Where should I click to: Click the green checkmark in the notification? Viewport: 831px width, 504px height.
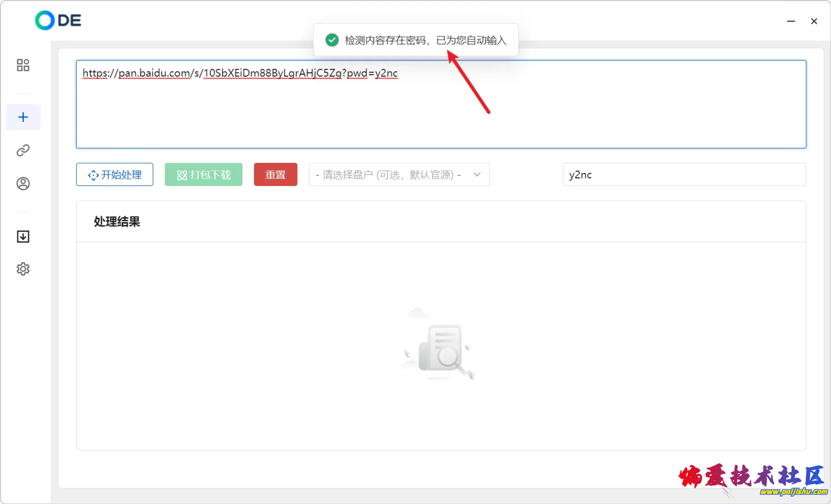pos(332,40)
